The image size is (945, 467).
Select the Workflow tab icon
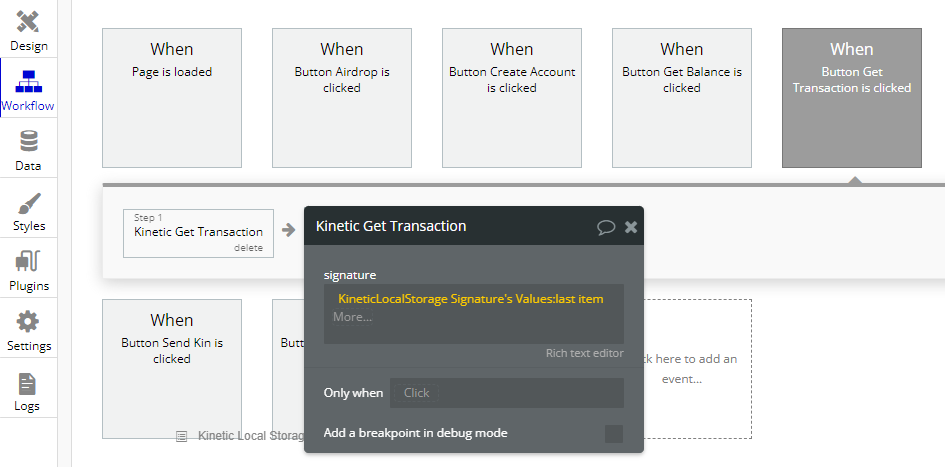pyautogui.click(x=28, y=81)
